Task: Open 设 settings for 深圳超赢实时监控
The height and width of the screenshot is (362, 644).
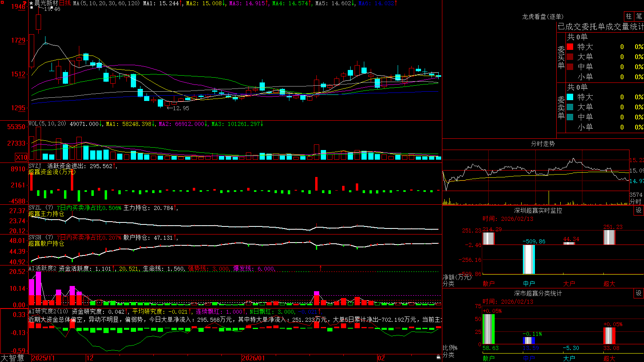Action: (639, 210)
